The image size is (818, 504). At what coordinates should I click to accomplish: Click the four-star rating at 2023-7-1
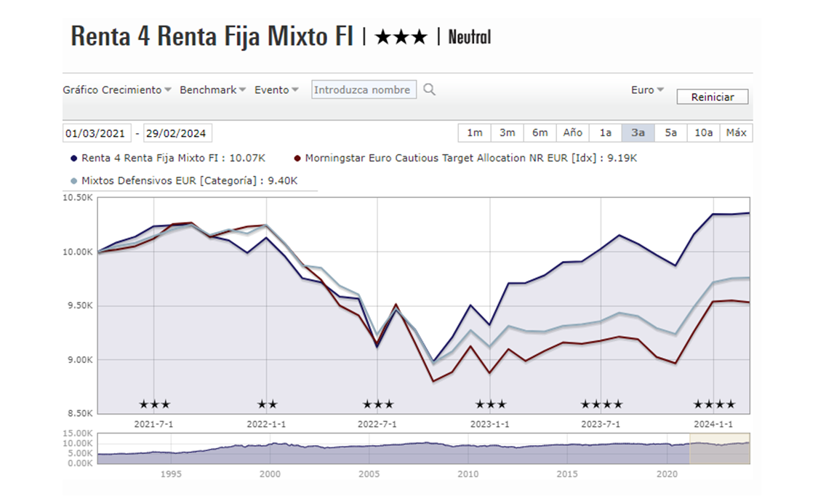(601, 404)
